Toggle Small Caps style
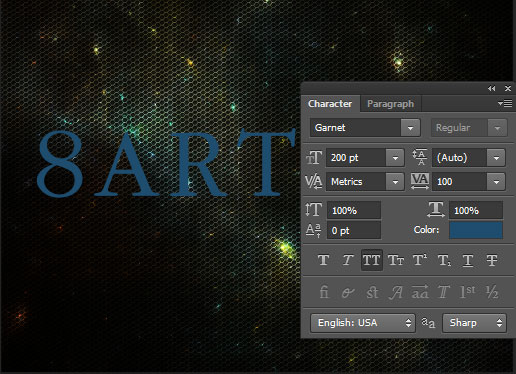 (x=396, y=260)
